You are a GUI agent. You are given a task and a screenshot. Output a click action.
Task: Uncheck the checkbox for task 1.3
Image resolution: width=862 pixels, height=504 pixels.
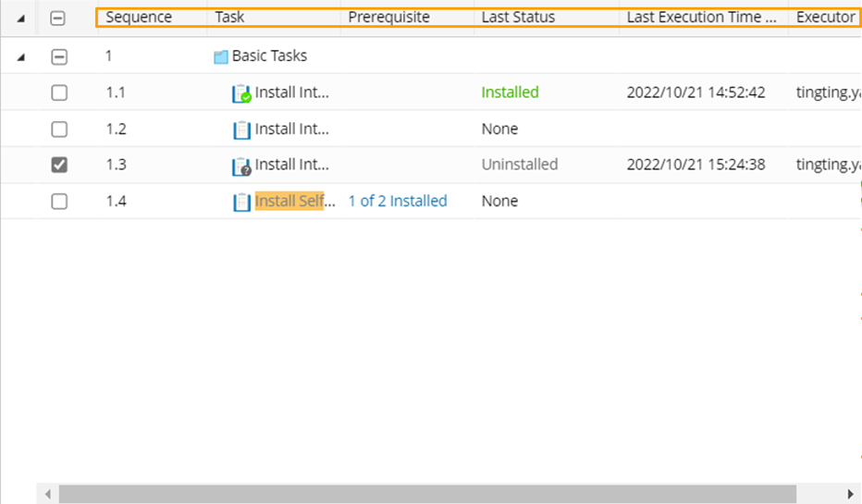point(59,165)
